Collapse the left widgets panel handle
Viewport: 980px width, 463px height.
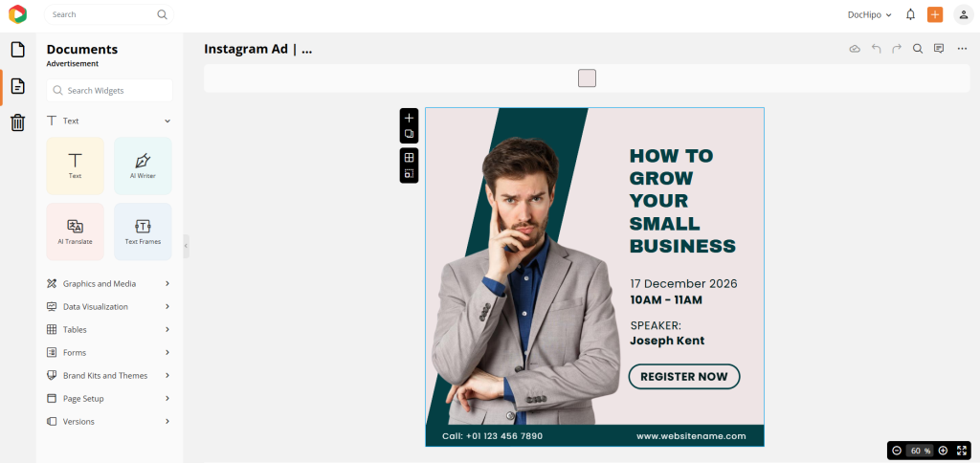186,246
